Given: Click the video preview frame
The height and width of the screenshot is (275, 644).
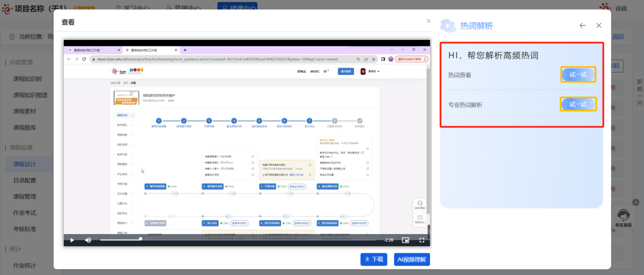Looking at the screenshot, I should tap(247, 139).
